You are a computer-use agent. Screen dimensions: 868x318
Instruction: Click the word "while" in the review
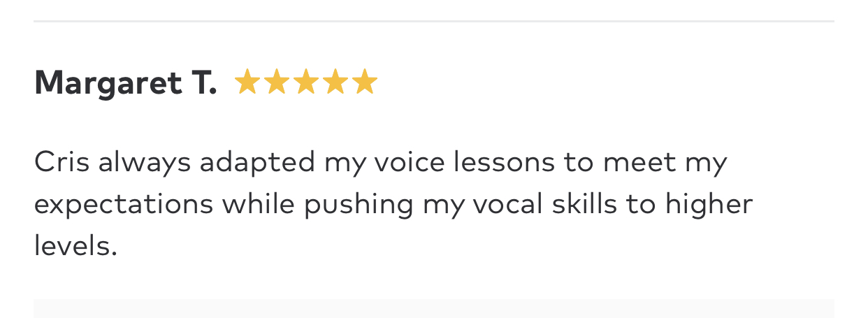[259, 203]
